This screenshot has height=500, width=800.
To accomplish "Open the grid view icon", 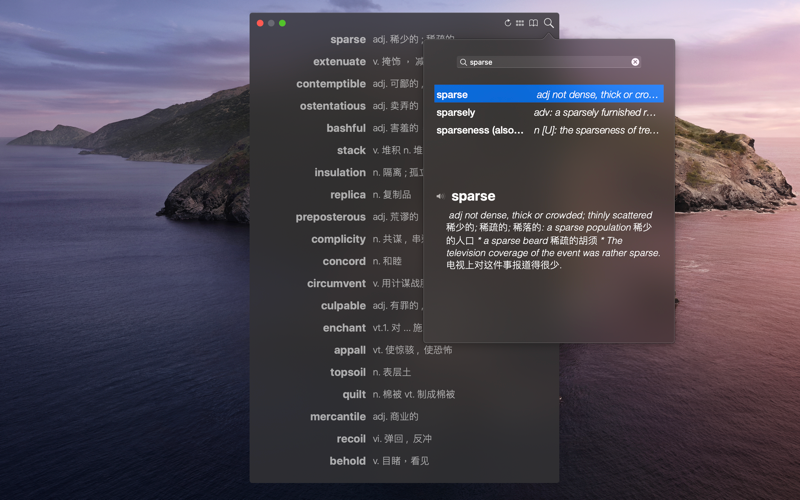I will click(x=519, y=23).
